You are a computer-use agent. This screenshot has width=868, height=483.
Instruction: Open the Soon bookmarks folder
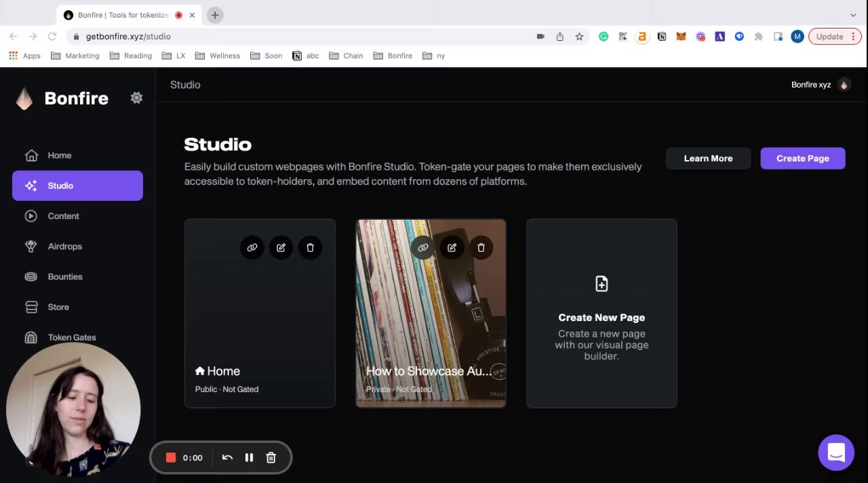pyautogui.click(x=267, y=56)
